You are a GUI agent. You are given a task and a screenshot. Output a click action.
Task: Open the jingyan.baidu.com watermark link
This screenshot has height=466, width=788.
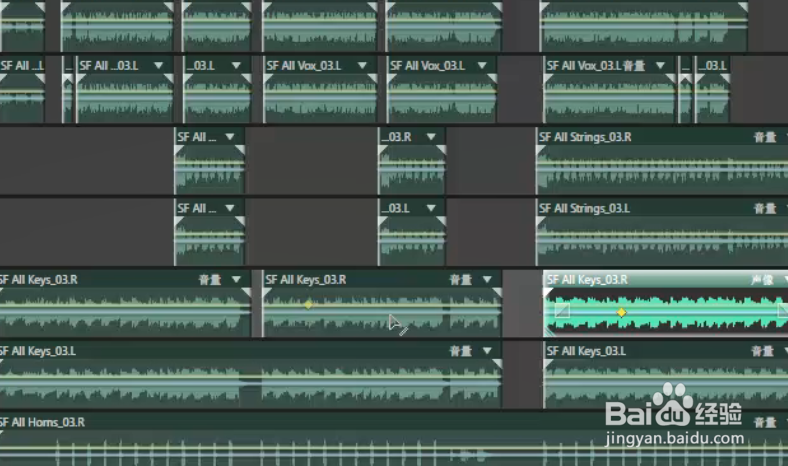(x=674, y=438)
